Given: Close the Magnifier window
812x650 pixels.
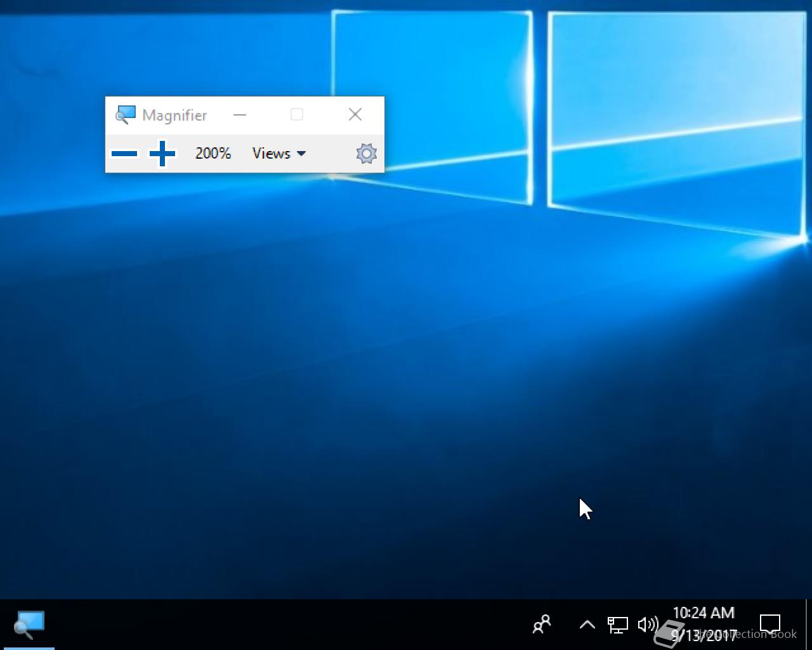Looking at the screenshot, I should [x=355, y=114].
